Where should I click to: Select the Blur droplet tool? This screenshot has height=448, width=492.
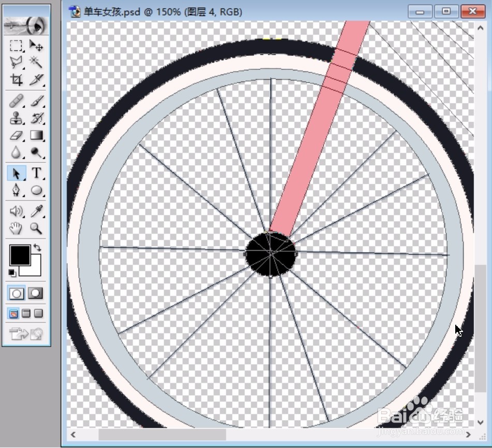pos(16,152)
